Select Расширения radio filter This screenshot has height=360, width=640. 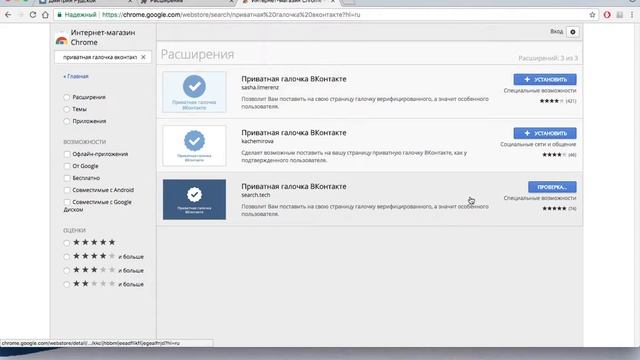[x=67, y=97]
